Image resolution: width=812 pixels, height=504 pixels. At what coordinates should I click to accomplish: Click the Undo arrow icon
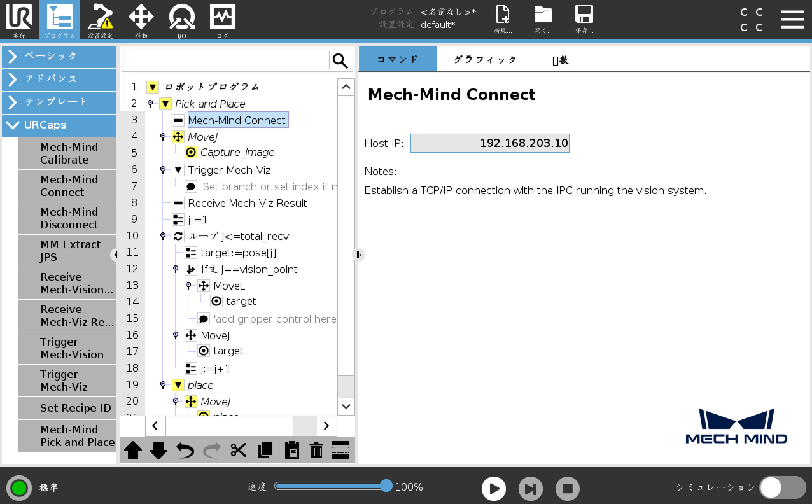pos(185,451)
